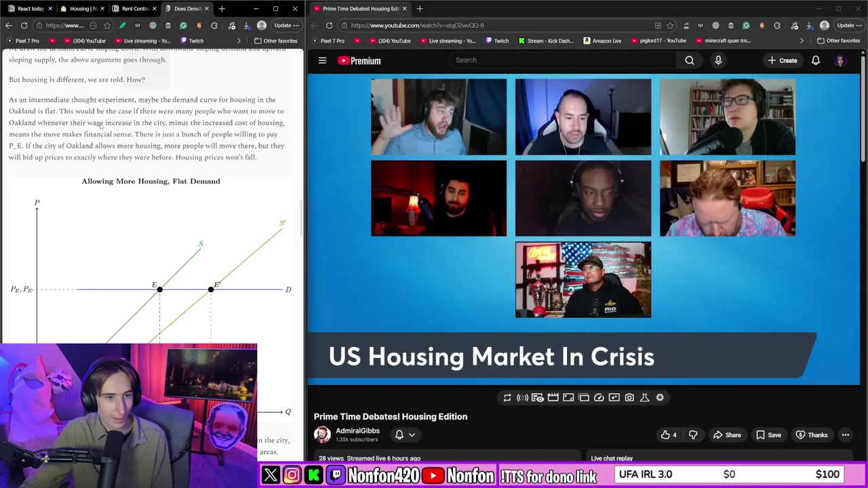Open enhancer settings gear icon

(x=660, y=398)
